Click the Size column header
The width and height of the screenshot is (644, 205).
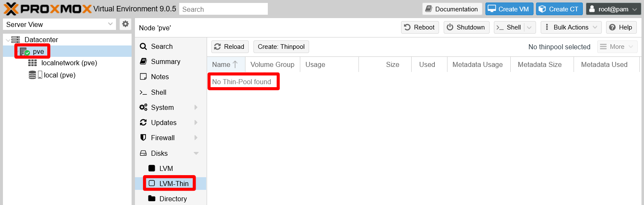(385, 64)
